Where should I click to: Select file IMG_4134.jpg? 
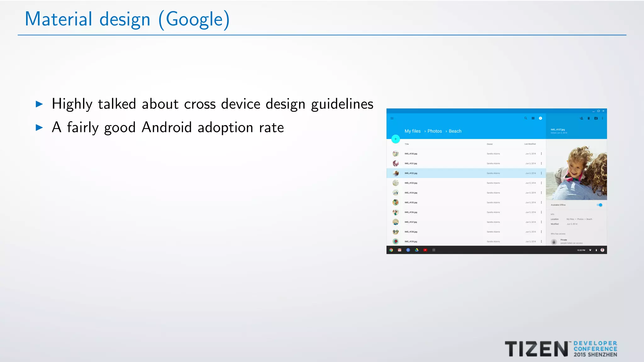click(x=466, y=193)
